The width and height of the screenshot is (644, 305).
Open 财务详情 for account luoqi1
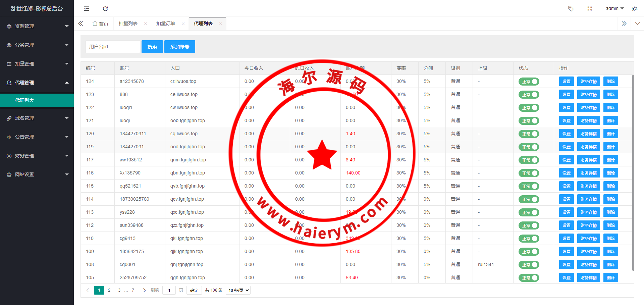pos(588,107)
